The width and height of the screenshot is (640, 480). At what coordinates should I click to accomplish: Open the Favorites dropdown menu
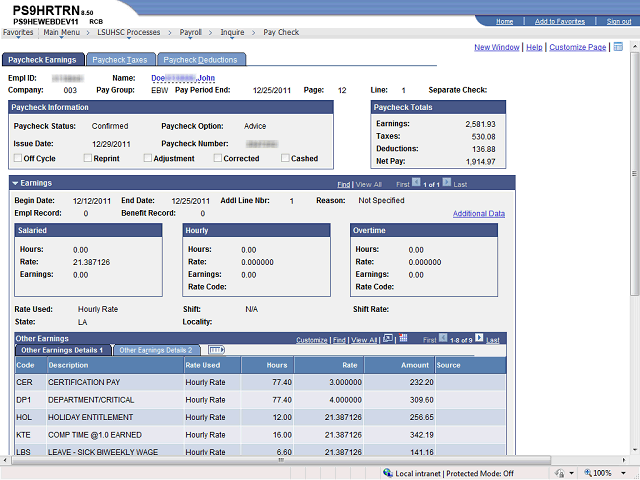18,32
